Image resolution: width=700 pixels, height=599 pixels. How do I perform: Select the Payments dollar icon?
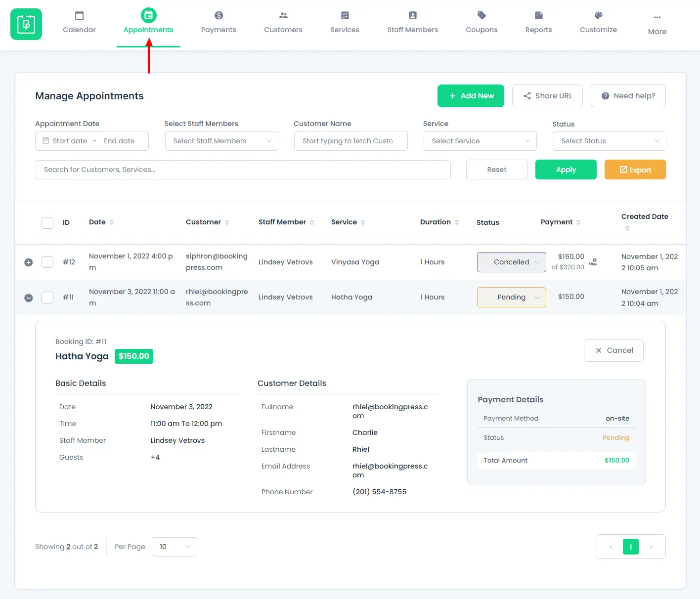[x=218, y=15]
